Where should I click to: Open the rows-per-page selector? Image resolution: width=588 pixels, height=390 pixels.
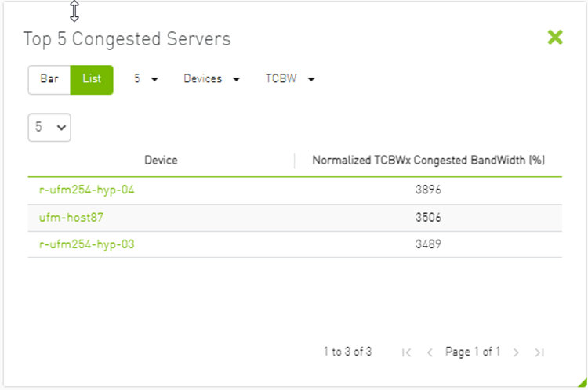pos(49,127)
